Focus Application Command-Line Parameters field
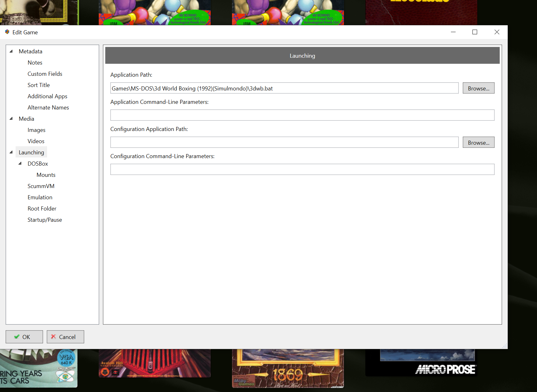 pyautogui.click(x=302, y=115)
